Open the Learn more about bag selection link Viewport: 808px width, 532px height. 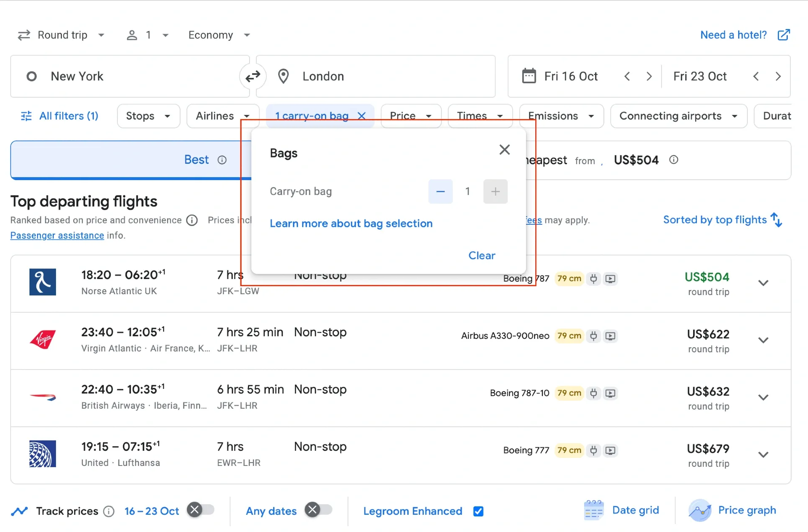click(x=351, y=223)
